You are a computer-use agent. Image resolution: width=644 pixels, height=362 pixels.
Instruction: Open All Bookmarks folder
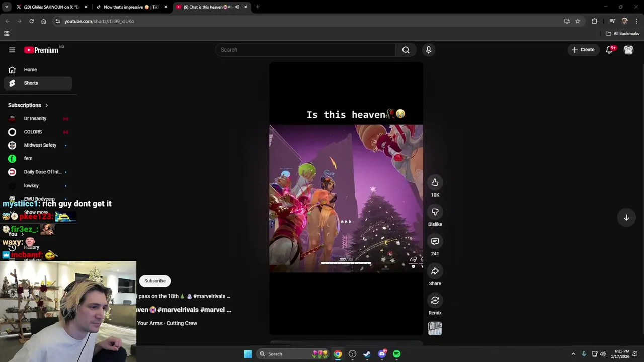click(622, 34)
